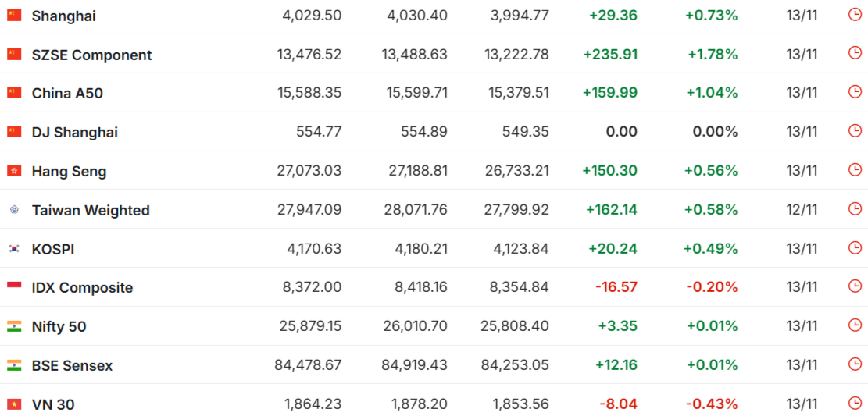Image resolution: width=868 pixels, height=416 pixels.
Task: Click the clock icon for SZSE Component
Action: pos(855,53)
